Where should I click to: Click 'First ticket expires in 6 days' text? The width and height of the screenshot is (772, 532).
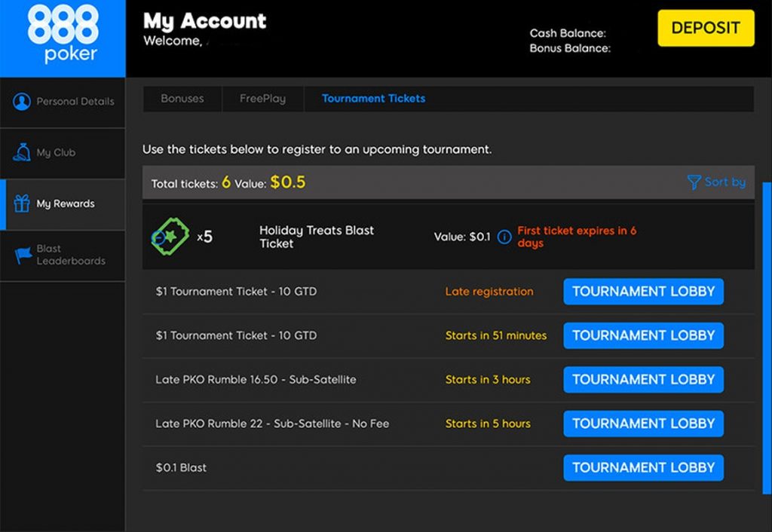[x=577, y=237]
